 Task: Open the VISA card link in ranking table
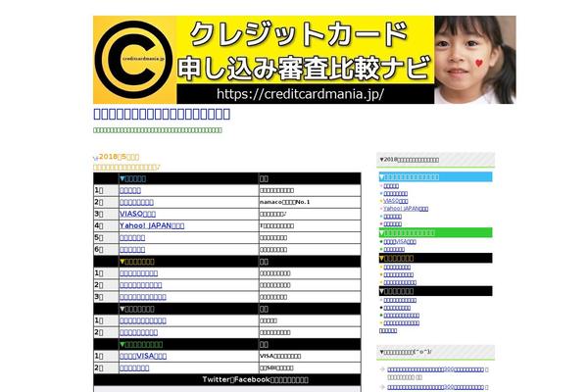pos(143,356)
